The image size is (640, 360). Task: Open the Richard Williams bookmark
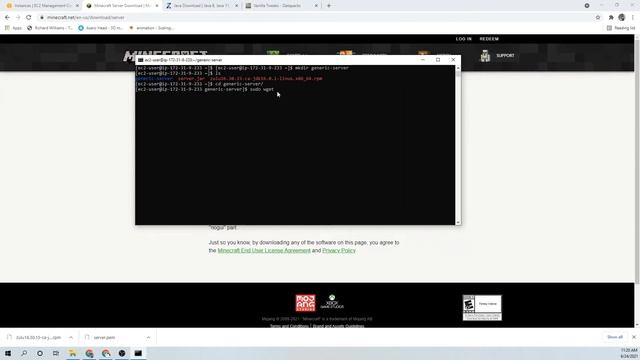pyautogui.click(x=50, y=28)
